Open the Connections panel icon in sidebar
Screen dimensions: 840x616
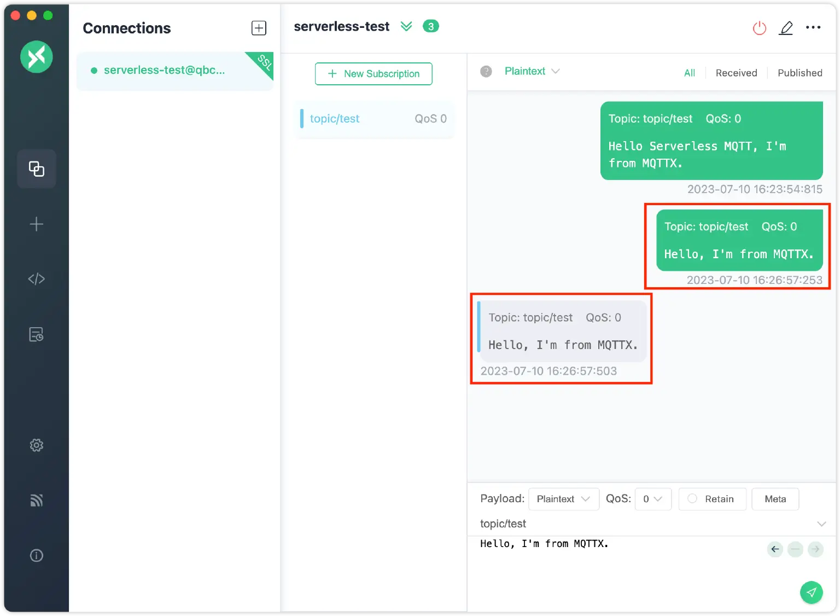coord(36,168)
